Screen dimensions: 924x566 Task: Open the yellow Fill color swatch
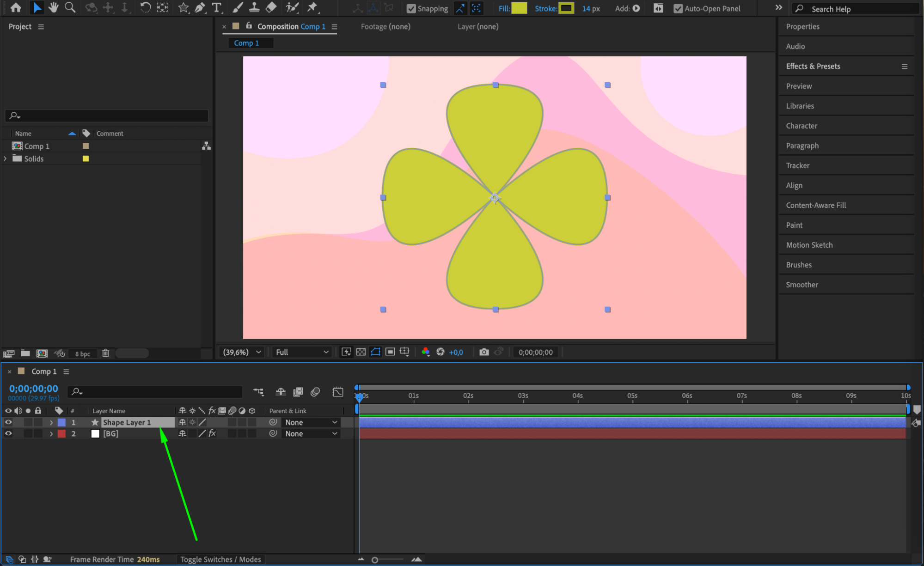coord(519,8)
